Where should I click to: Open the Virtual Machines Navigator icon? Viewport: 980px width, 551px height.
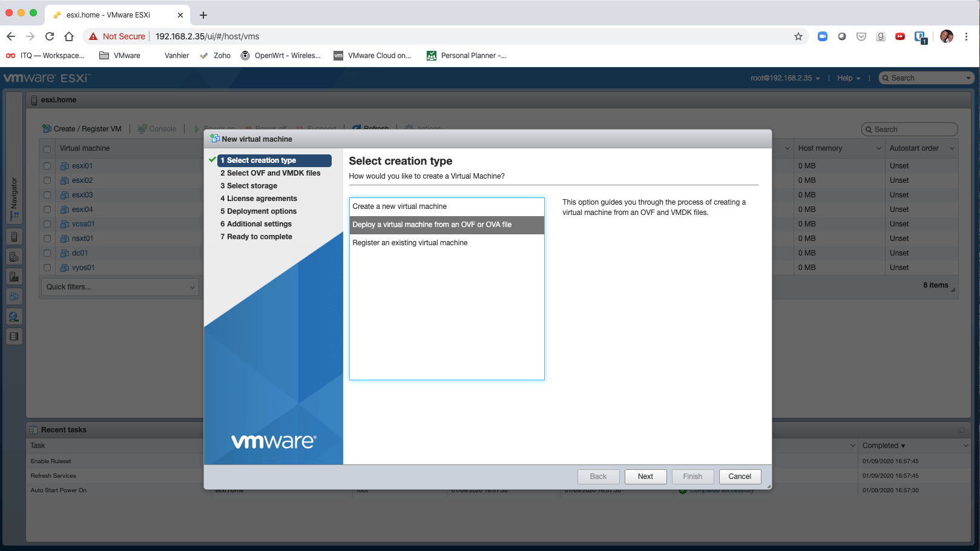click(x=14, y=297)
